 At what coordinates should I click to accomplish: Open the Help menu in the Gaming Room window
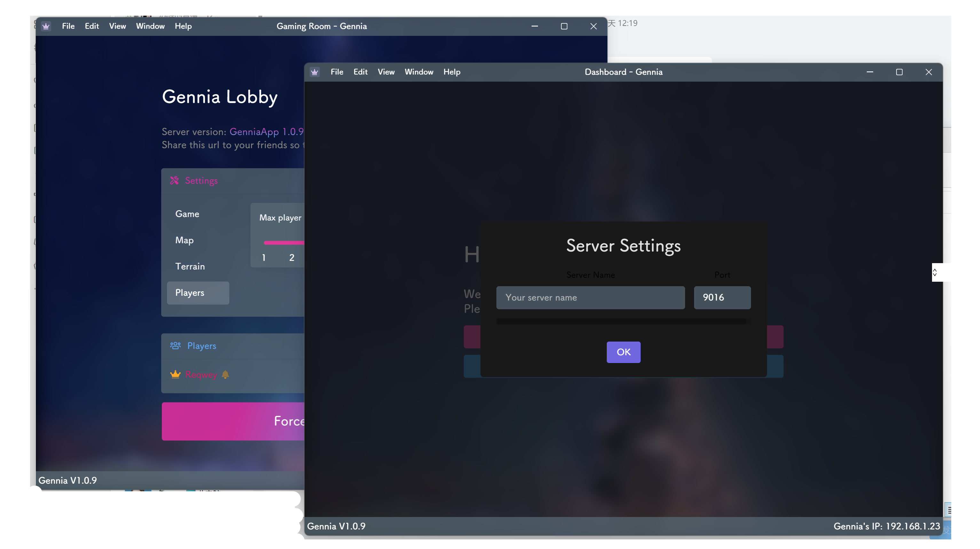click(x=183, y=26)
